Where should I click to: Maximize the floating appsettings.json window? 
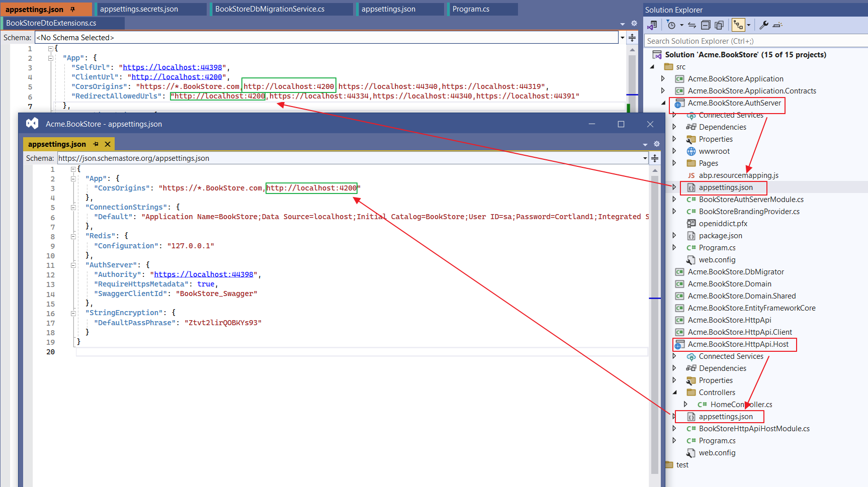tap(621, 124)
